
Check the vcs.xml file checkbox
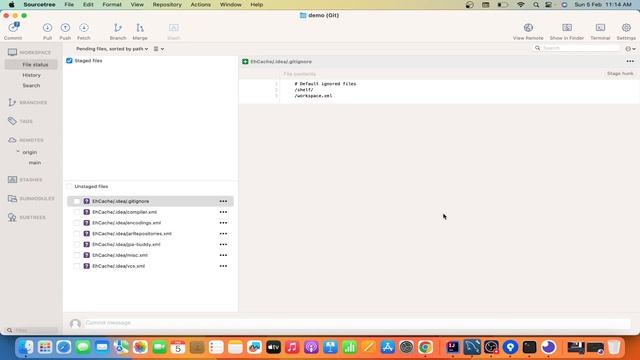click(77, 266)
